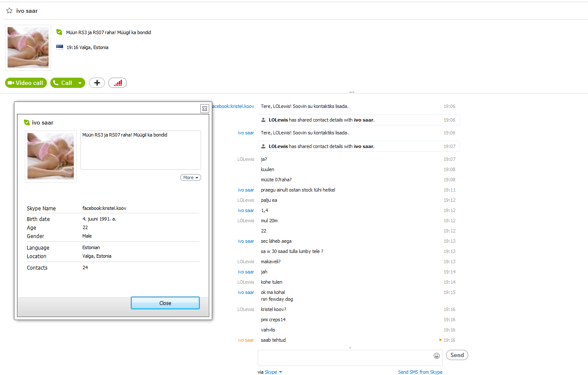The height and width of the screenshot is (375, 588).
Task: Click the message 'kohe tulen'
Action: 271,282
